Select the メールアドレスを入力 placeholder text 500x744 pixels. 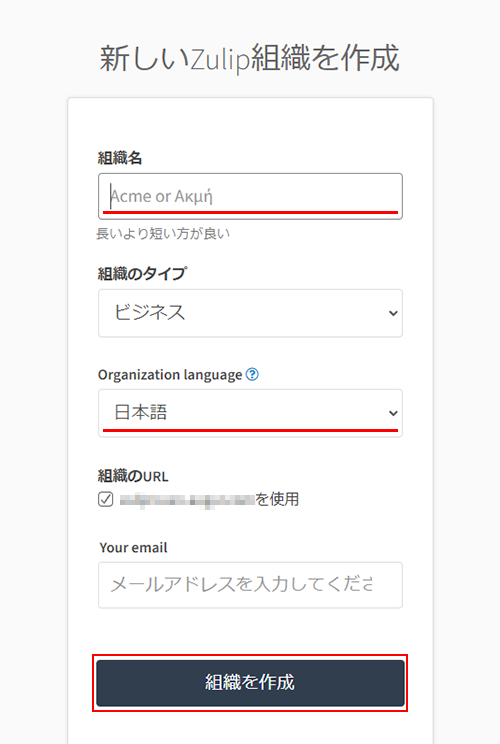pyautogui.click(x=241, y=585)
